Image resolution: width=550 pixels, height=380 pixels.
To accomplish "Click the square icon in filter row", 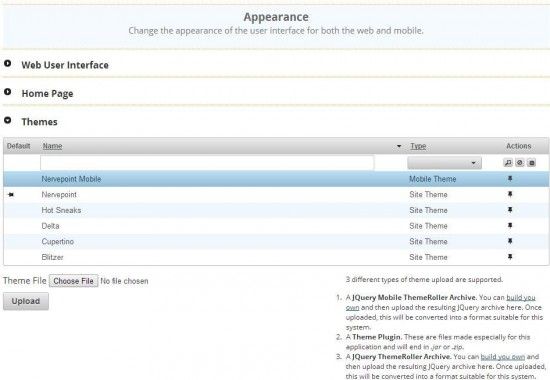I will point(532,163).
